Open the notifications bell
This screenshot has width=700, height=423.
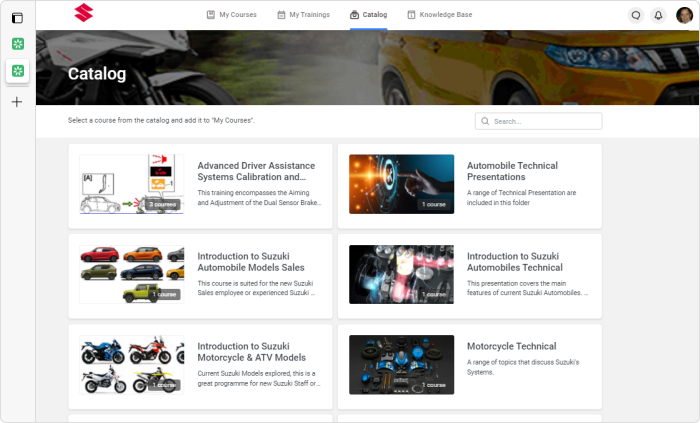coord(658,15)
